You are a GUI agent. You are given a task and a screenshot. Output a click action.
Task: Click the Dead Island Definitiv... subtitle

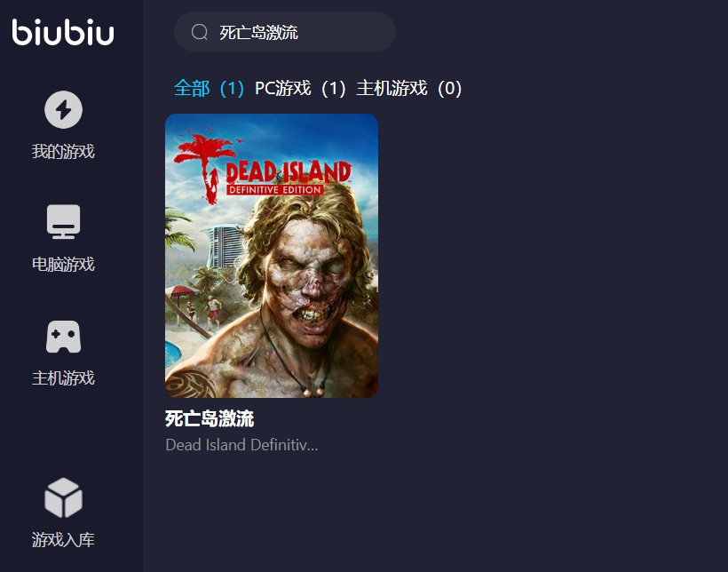coord(241,445)
